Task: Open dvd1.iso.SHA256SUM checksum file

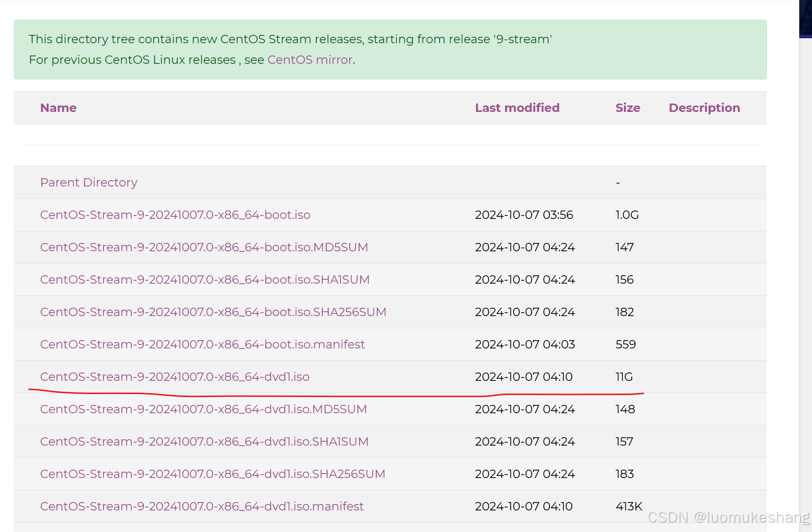Action: point(213,474)
